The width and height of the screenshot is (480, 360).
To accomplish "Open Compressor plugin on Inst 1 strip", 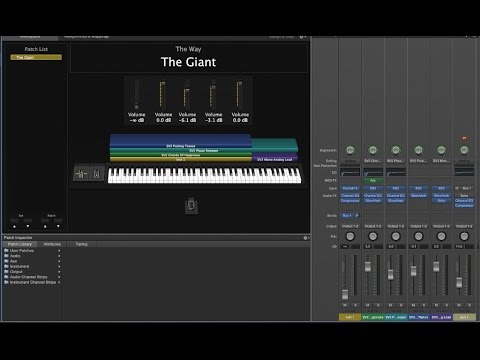I will pos(350,201).
